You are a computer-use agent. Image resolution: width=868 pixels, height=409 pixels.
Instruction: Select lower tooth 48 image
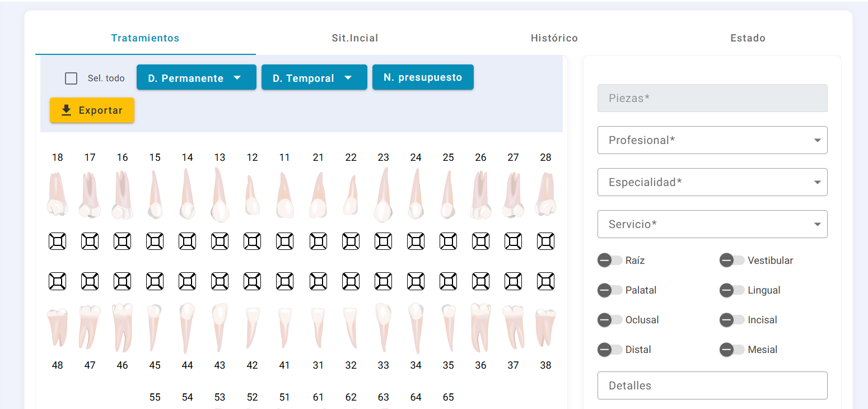click(58, 327)
